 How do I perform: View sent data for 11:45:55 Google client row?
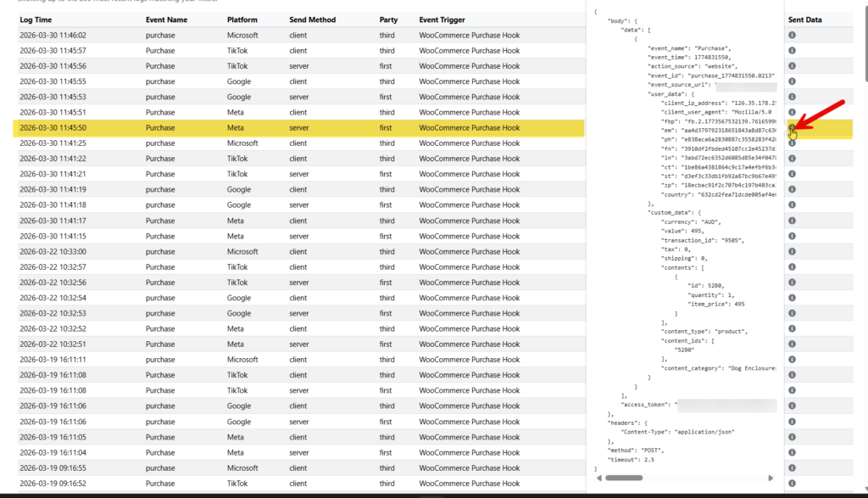point(792,81)
